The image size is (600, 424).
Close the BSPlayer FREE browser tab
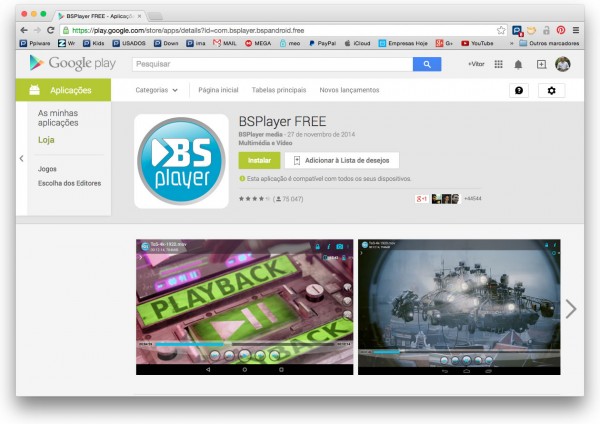(x=139, y=16)
